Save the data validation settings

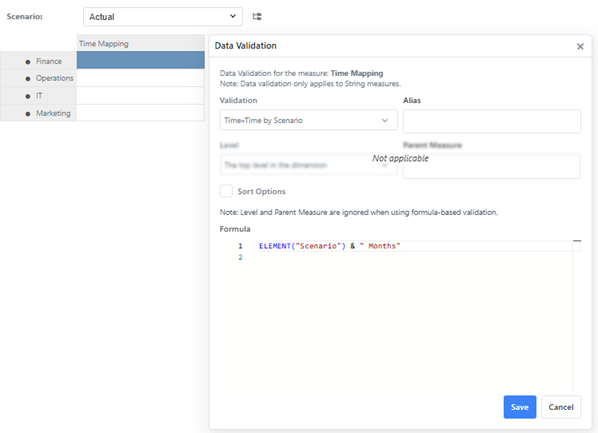point(519,407)
